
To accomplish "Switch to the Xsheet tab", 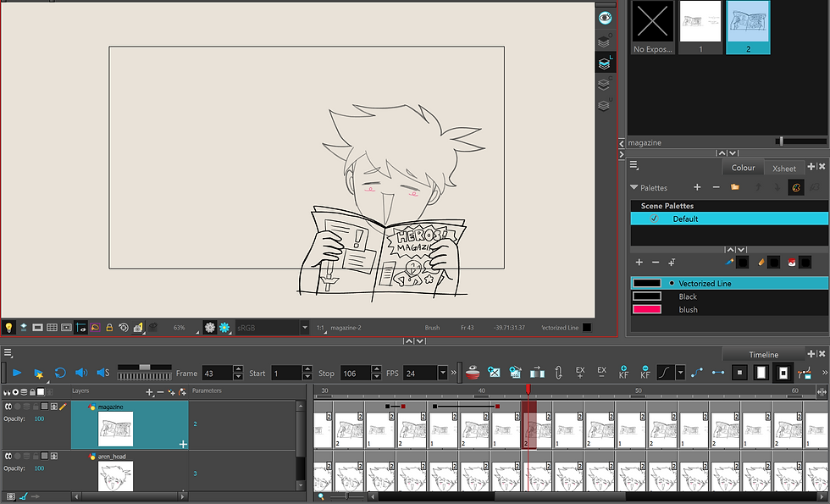I will click(x=783, y=169).
